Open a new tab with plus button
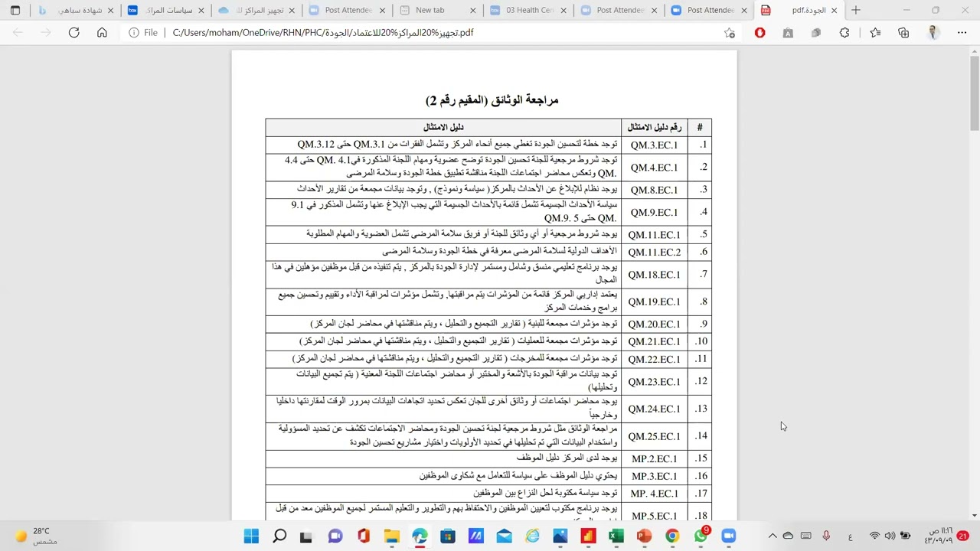Screen dimensions: 980x551 point(856,11)
